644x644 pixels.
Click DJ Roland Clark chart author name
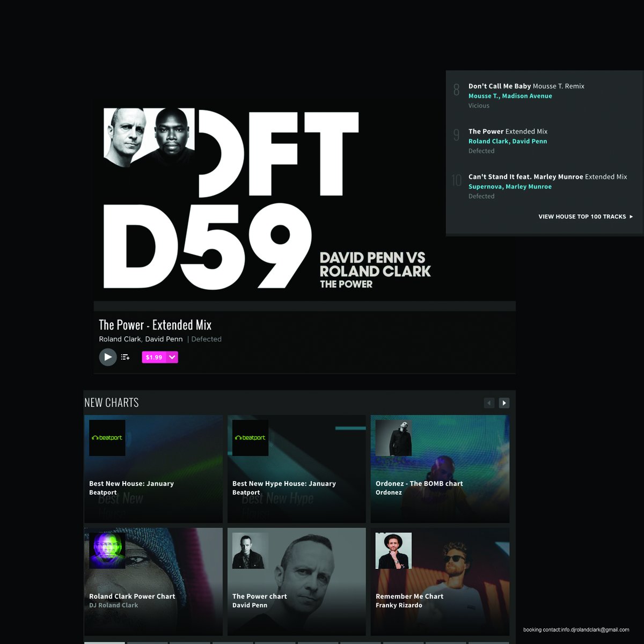114,605
